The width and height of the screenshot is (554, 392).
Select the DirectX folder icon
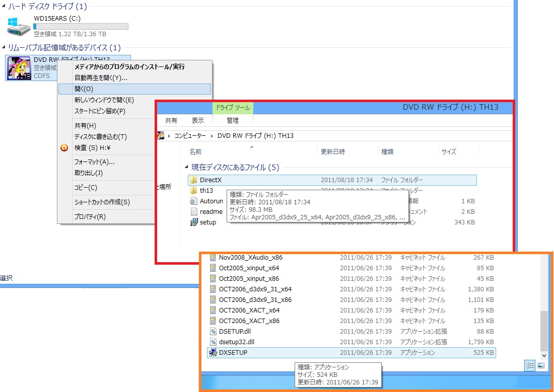point(193,180)
